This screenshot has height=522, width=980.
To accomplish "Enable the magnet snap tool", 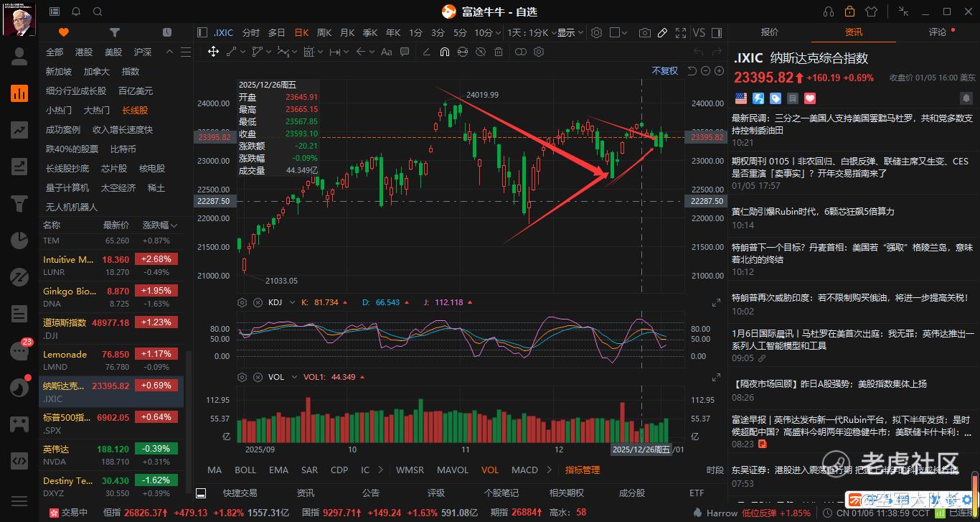I will click(445, 52).
